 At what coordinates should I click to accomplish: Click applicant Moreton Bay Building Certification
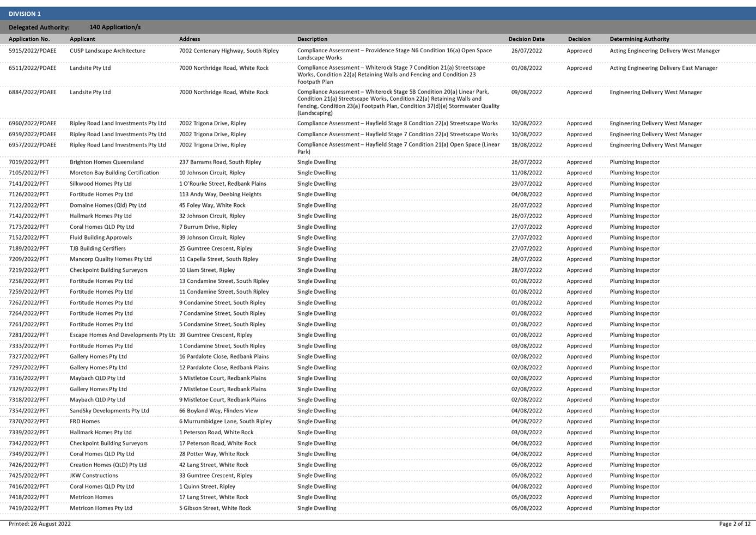[114, 173]
